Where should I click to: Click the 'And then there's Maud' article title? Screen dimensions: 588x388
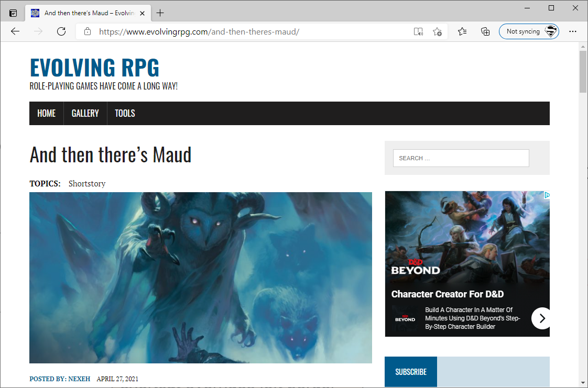[x=111, y=154]
